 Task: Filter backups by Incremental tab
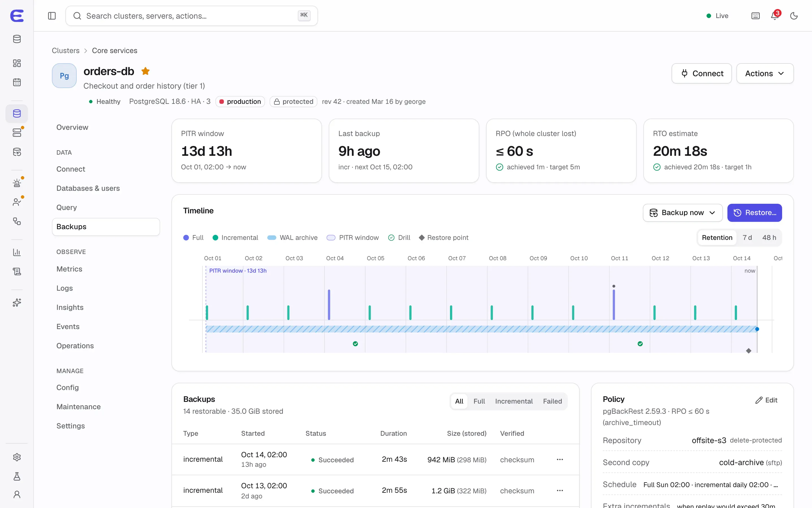pos(514,401)
